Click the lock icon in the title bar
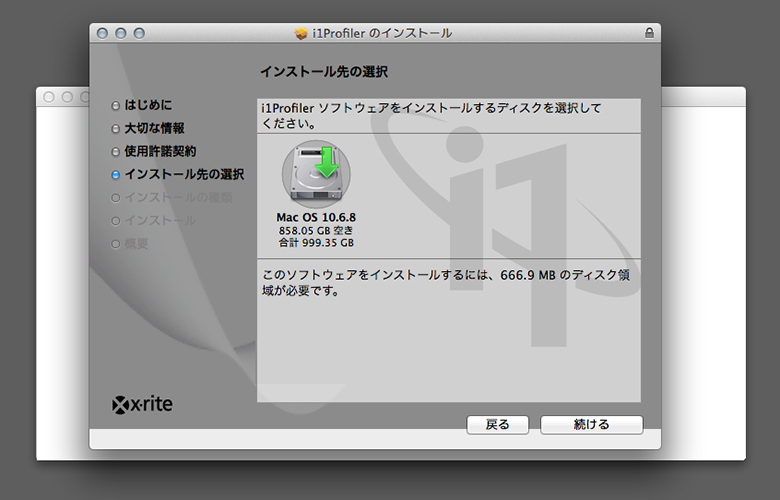 coord(650,33)
